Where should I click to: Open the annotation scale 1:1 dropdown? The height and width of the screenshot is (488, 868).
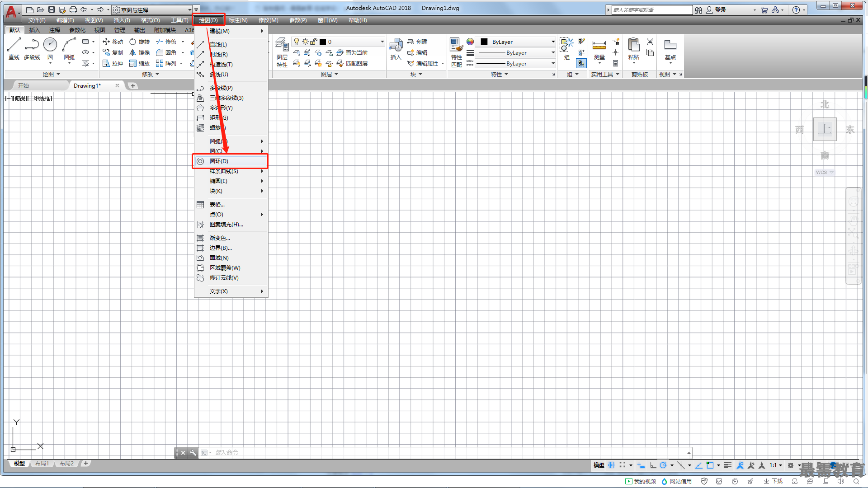(x=776, y=465)
